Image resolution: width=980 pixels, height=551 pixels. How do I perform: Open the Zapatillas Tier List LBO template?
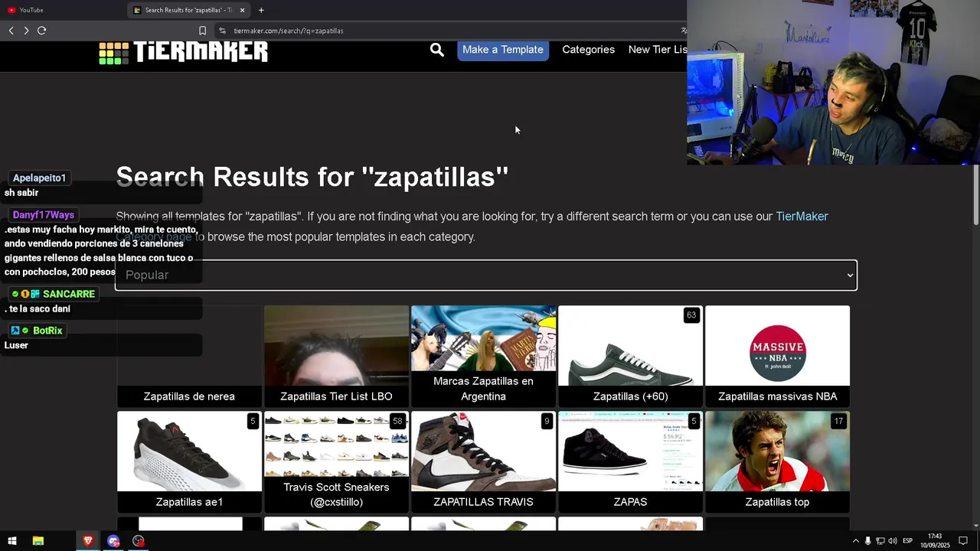pos(336,357)
